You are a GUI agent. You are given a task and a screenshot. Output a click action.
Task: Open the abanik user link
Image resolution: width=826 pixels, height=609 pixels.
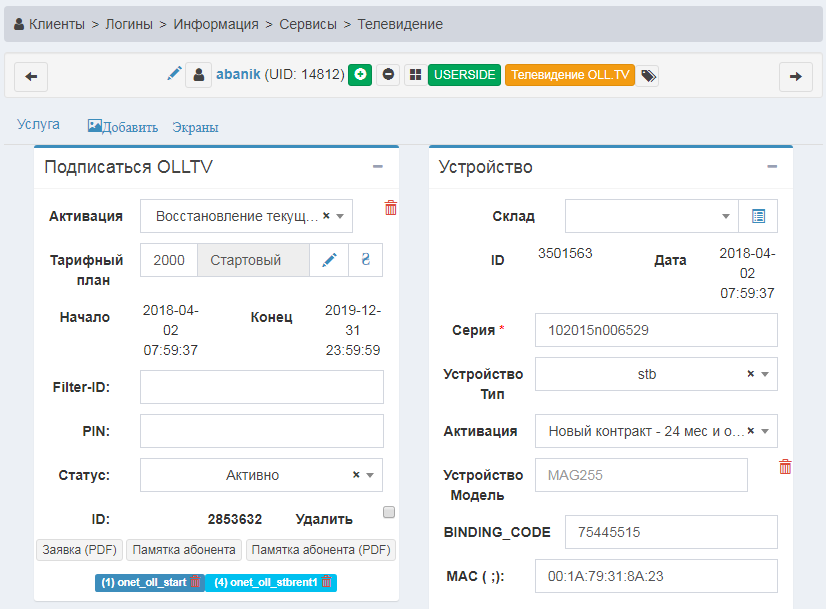tap(238, 75)
